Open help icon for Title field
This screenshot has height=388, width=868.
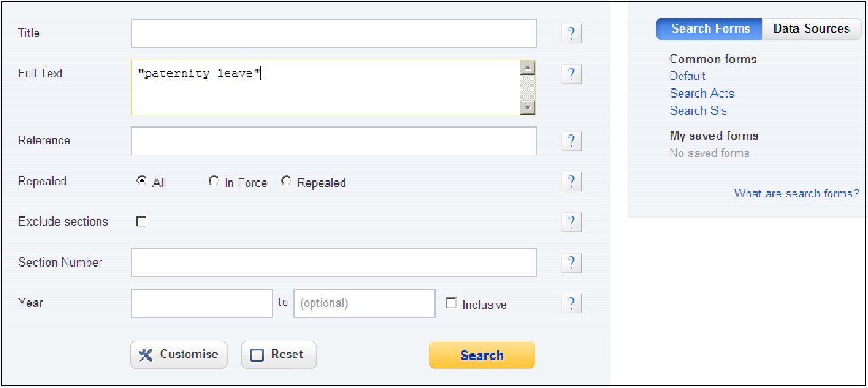(x=571, y=34)
